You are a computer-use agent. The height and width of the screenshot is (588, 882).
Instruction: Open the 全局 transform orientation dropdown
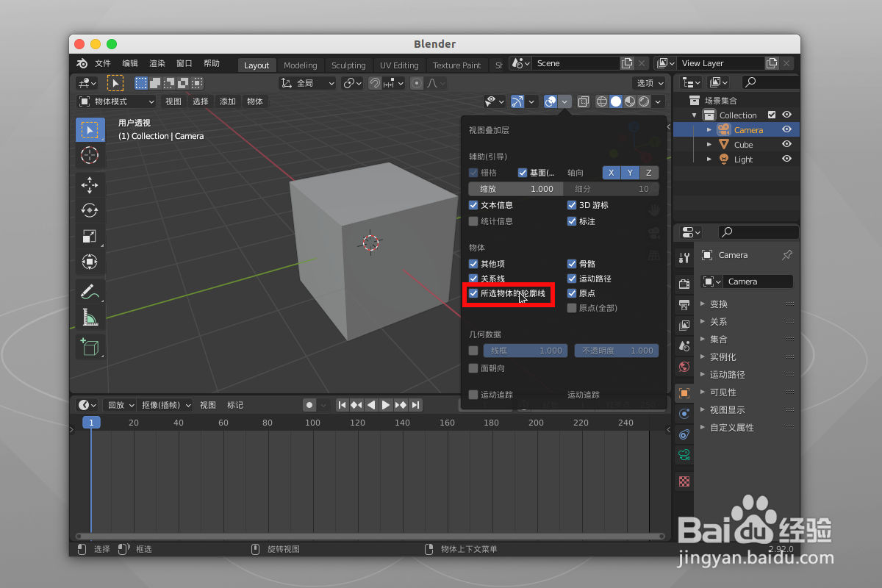point(307,83)
